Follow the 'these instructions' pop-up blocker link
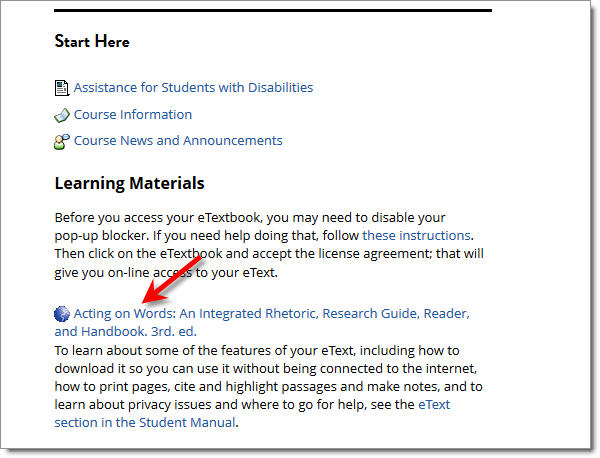This screenshot has width=600, height=458. 416,235
